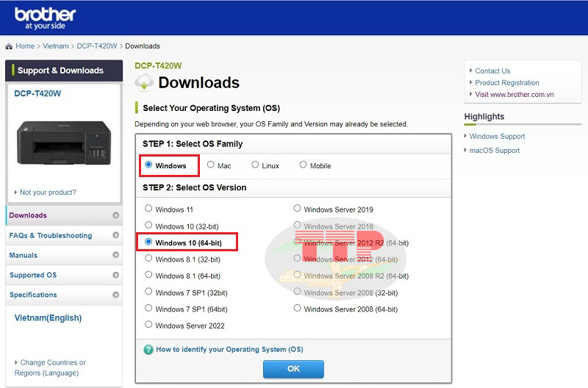Click the DCP-T420W sidebar product title
This screenshot has height=388, width=588.
tap(37, 93)
